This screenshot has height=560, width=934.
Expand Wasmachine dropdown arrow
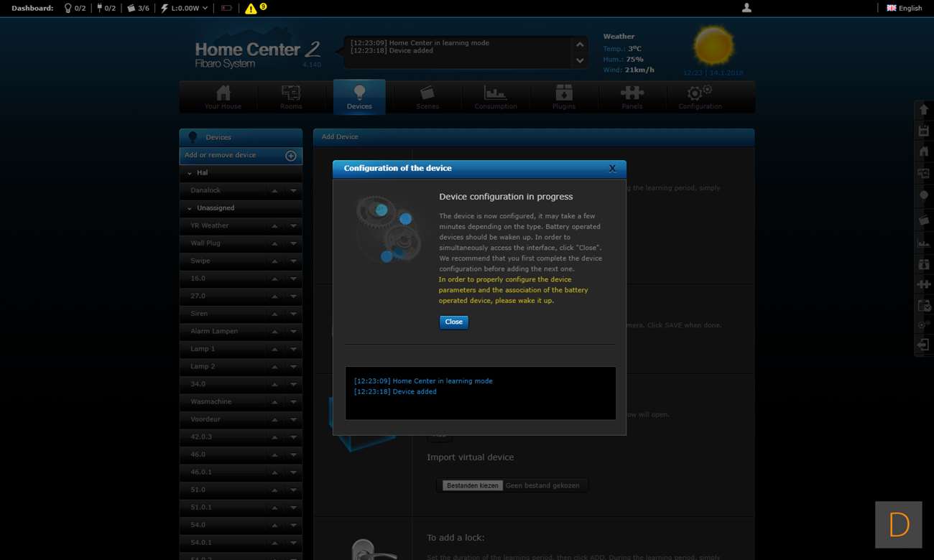293,402
